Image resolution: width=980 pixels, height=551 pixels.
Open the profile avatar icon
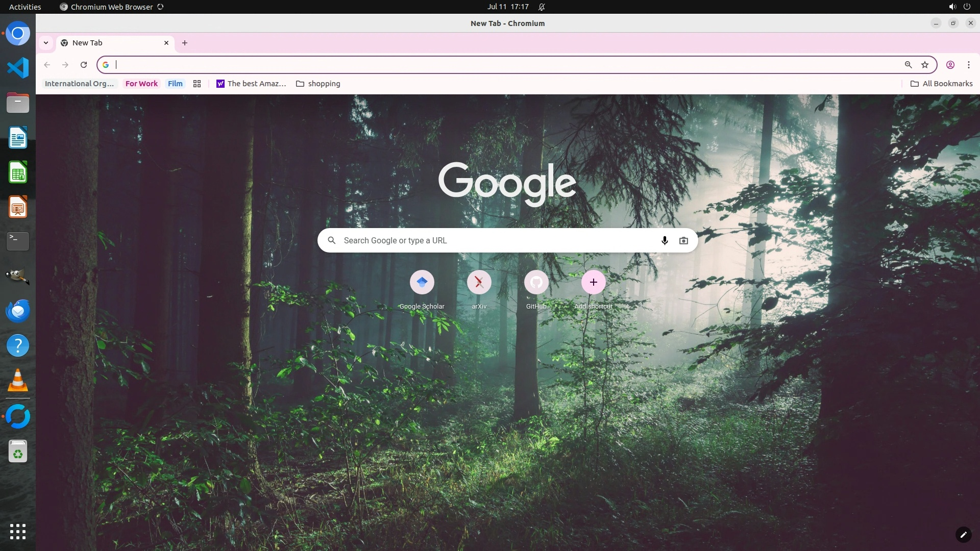pyautogui.click(x=950, y=65)
